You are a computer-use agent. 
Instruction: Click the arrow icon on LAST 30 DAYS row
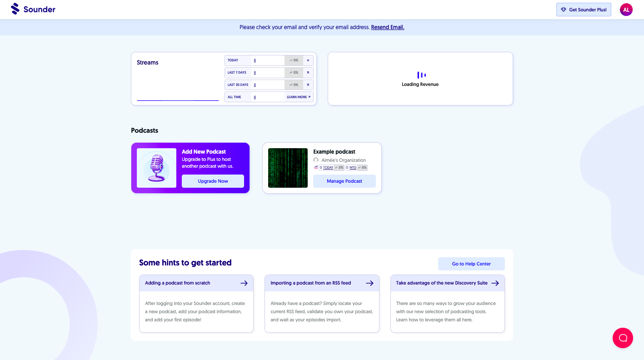307,85
